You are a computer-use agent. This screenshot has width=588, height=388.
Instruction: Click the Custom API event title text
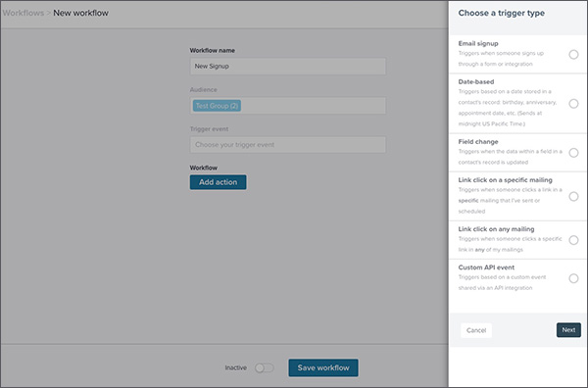[x=486, y=267]
